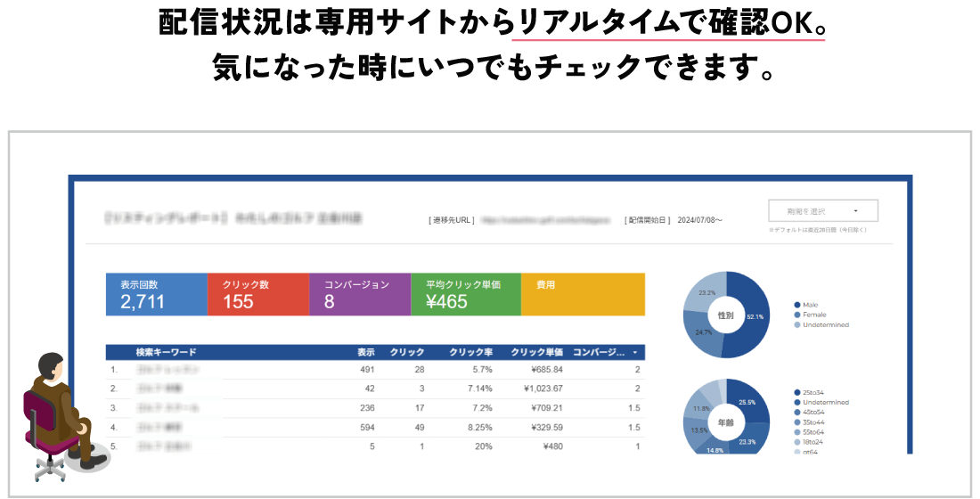980x499 pixels.
Task: Click the 25.5% slice of the age donut
Action: 745,400
